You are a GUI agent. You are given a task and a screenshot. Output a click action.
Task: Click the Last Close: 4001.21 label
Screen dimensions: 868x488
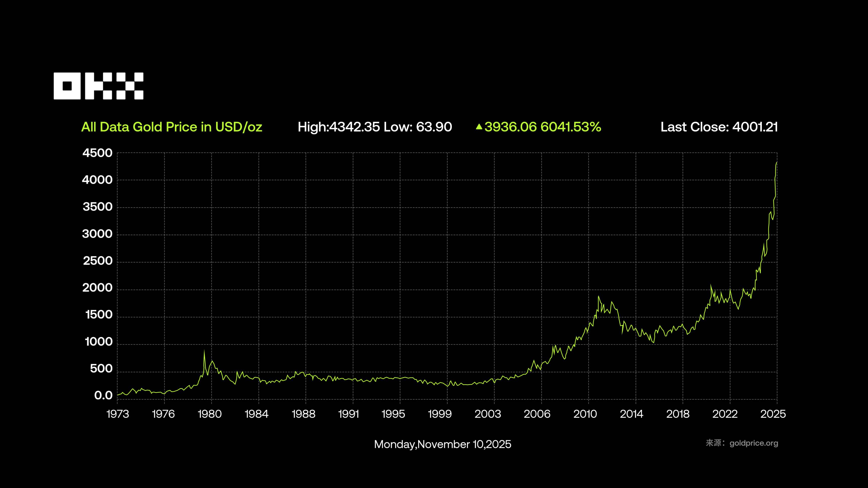coord(719,127)
